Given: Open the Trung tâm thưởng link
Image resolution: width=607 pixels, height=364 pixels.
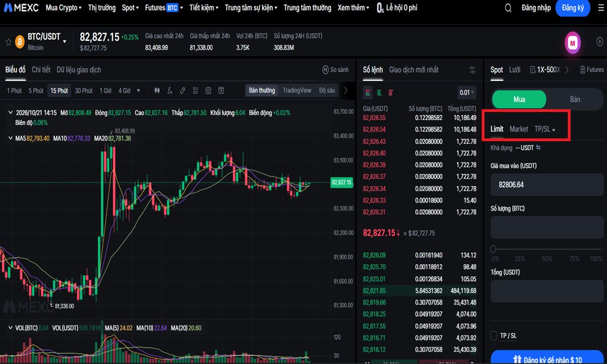Looking at the screenshot, I should pos(307,8).
